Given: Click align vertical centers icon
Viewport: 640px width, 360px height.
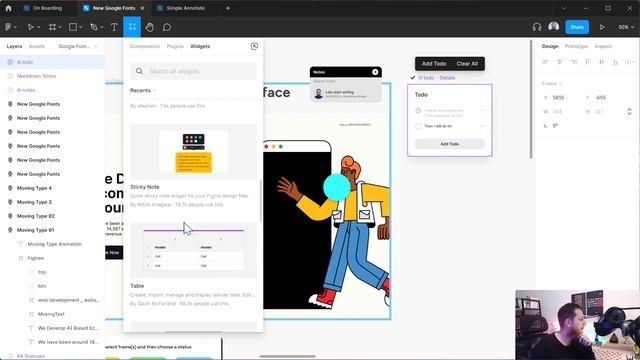Looking at the screenshot, I should coord(601,62).
